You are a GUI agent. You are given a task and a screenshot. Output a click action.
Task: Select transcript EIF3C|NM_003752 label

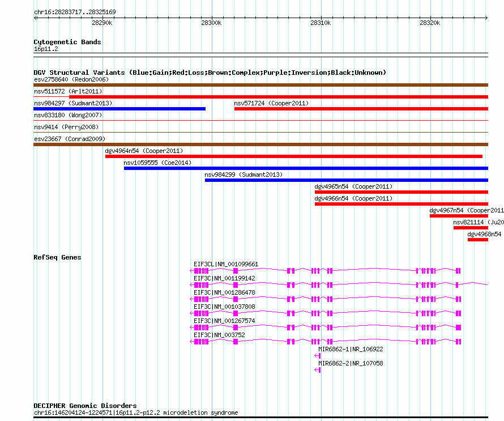(x=219, y=335)
